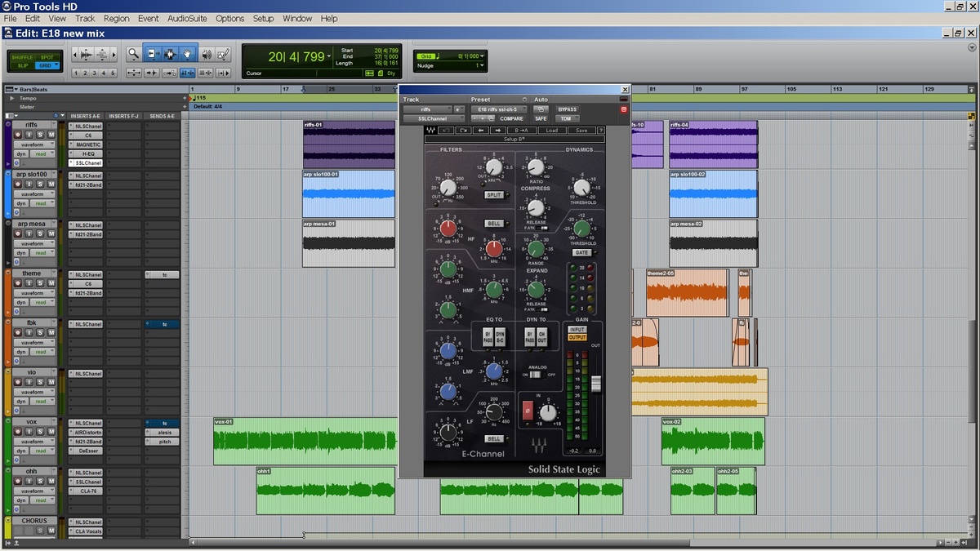The image size is (980, 551).
Task: Open the TDM format dropdown
Action: pos(569,118)
